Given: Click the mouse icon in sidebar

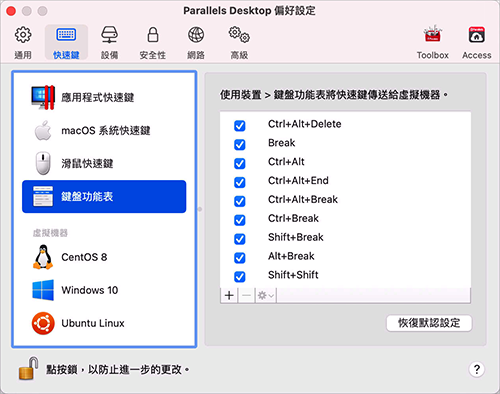Looking at the screenshot, I should tap(43, 163).
